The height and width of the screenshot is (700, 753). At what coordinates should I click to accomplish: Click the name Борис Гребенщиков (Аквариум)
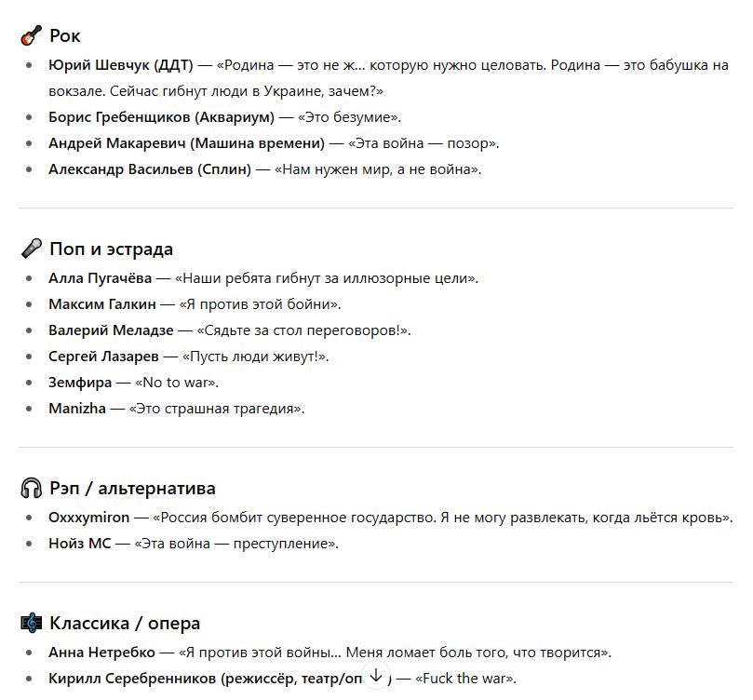pyautogui.click(x=161, y=117)
